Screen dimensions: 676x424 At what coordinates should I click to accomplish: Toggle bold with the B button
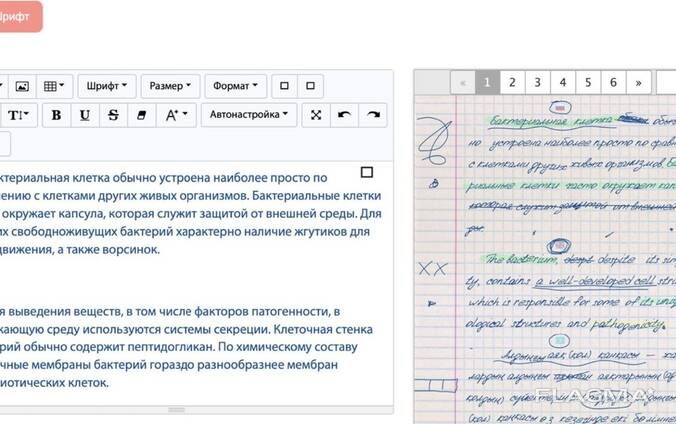(x=56, y=115)
